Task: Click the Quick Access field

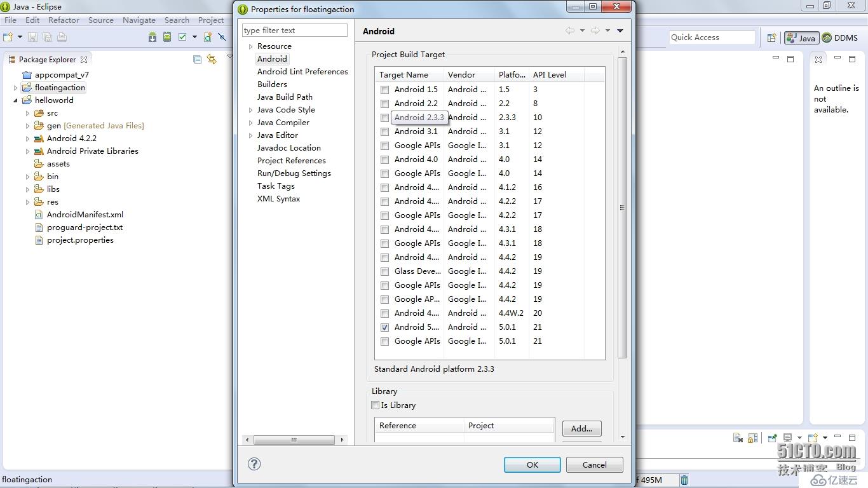Action: [712, 37]
